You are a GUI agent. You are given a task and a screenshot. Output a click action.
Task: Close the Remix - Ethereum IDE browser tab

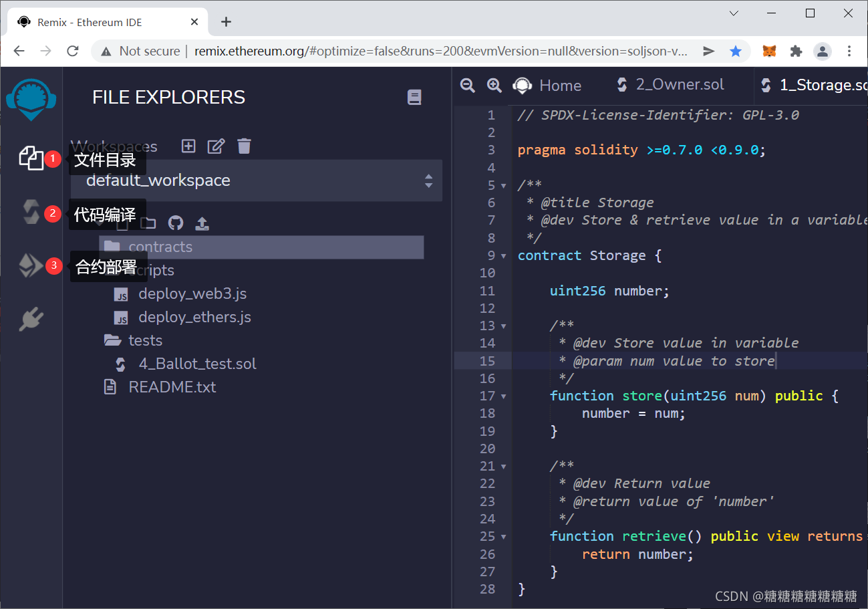[x=194, y=21]
